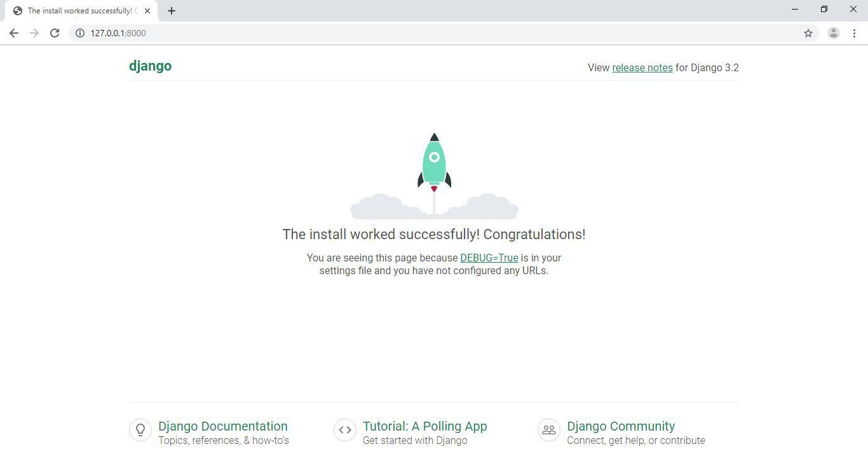
Task: Click the browser forward arrow
Action: click(34, 33)
